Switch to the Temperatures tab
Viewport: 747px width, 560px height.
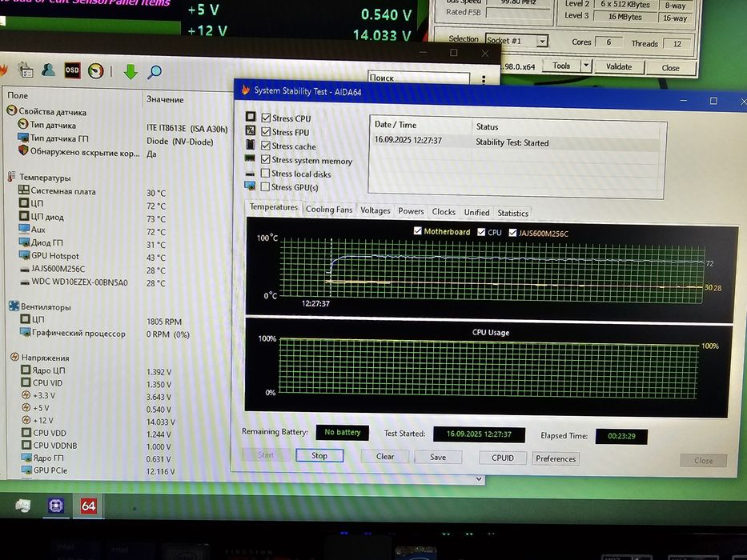click(x=274, y=207)
